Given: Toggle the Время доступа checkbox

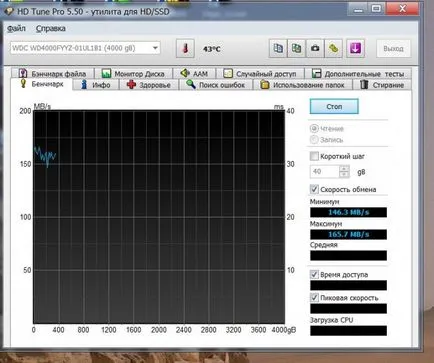Looking at the screenshot, I should [314, 274].
